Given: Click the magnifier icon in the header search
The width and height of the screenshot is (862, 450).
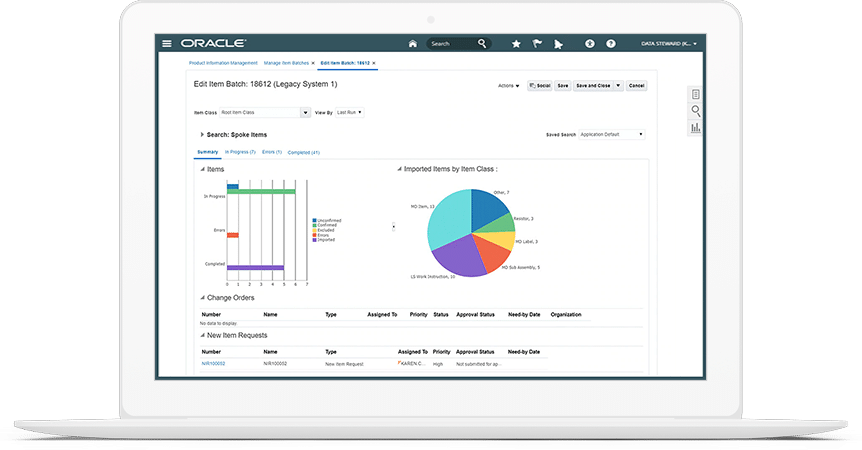Looking at the screenshot, I should 482,43.
